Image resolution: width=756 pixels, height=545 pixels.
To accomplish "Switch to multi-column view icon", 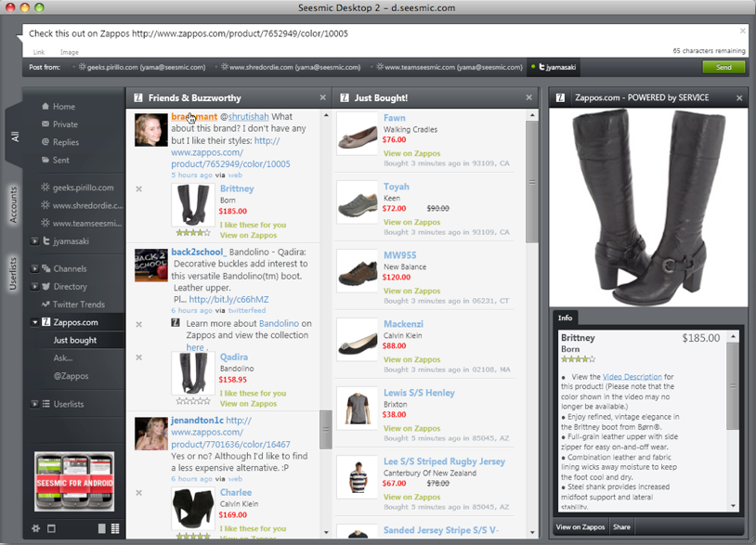I will 115,528.
